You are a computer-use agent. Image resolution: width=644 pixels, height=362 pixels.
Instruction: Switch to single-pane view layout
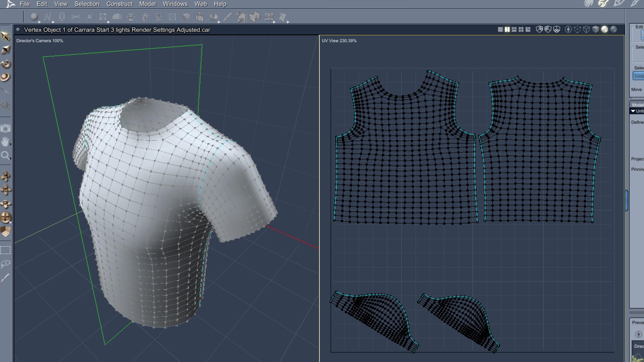click(500, 29)
